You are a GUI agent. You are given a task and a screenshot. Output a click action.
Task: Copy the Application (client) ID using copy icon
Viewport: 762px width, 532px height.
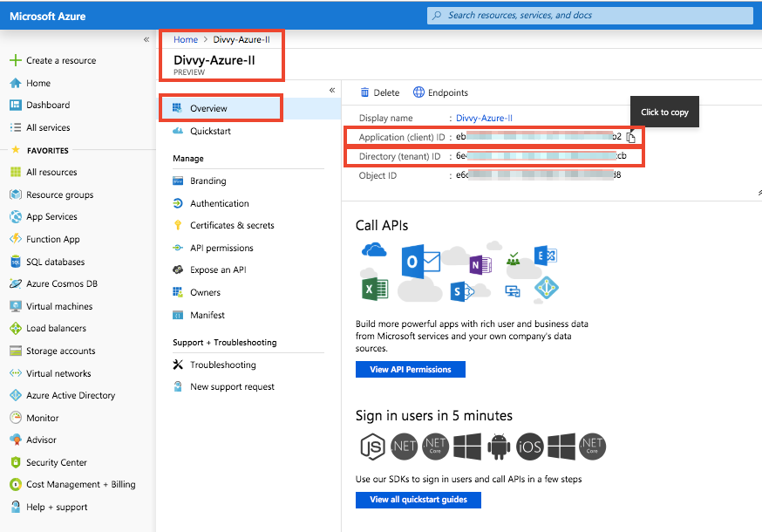(x=631, y=137)
